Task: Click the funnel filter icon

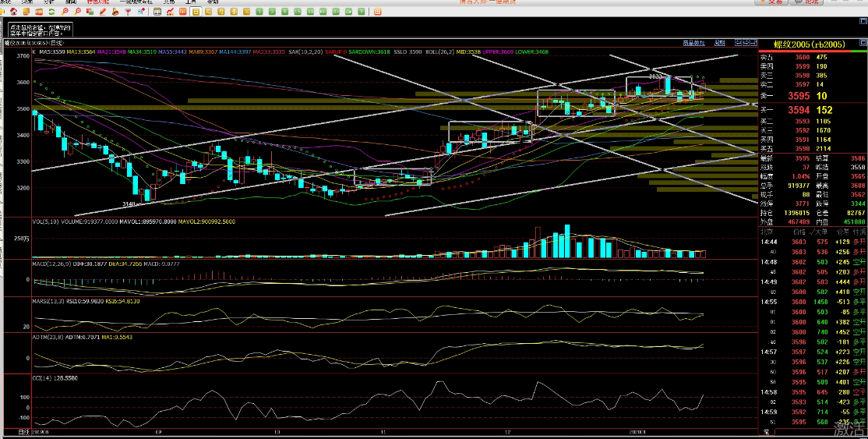Action: click(127, 11)
